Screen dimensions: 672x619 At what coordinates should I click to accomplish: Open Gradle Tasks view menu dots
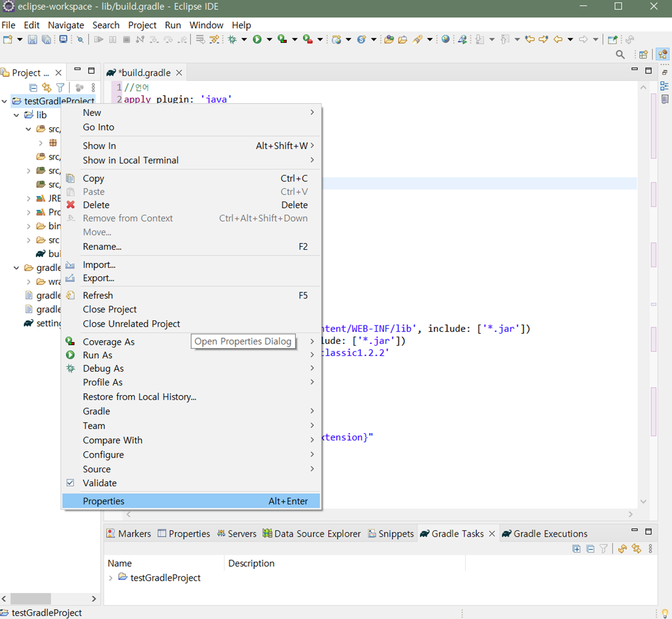click(x=650, y=549)
